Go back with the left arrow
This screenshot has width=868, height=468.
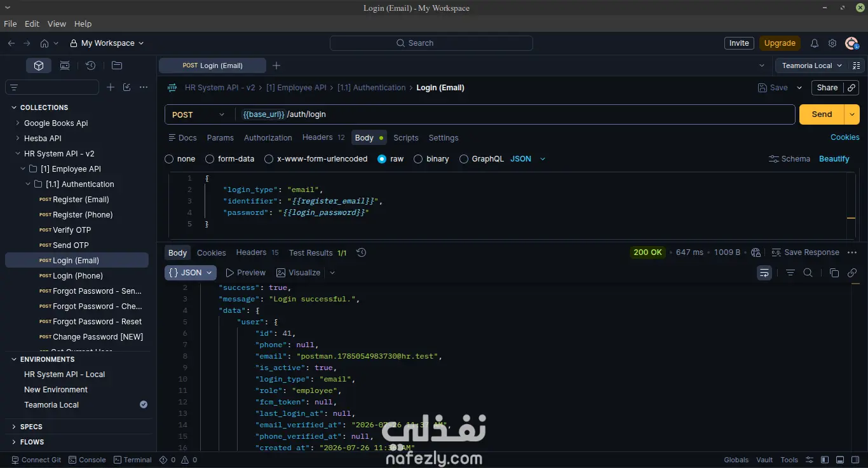11,43
